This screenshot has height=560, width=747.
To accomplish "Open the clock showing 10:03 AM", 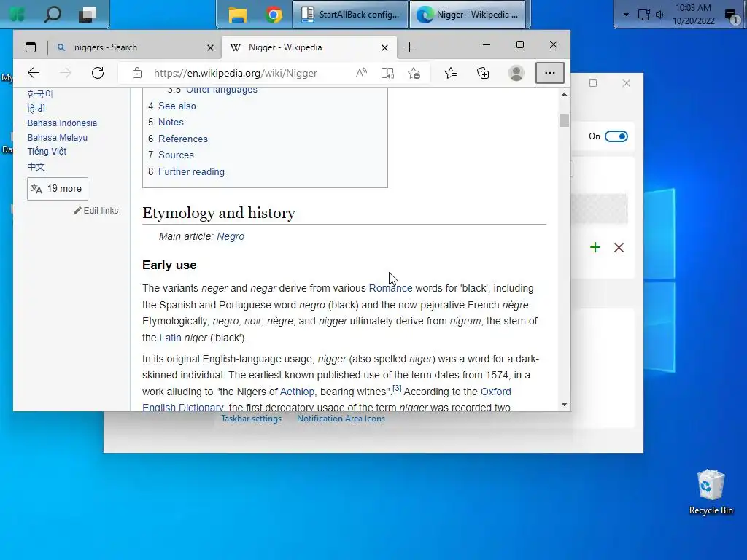I will pos(693,15).
